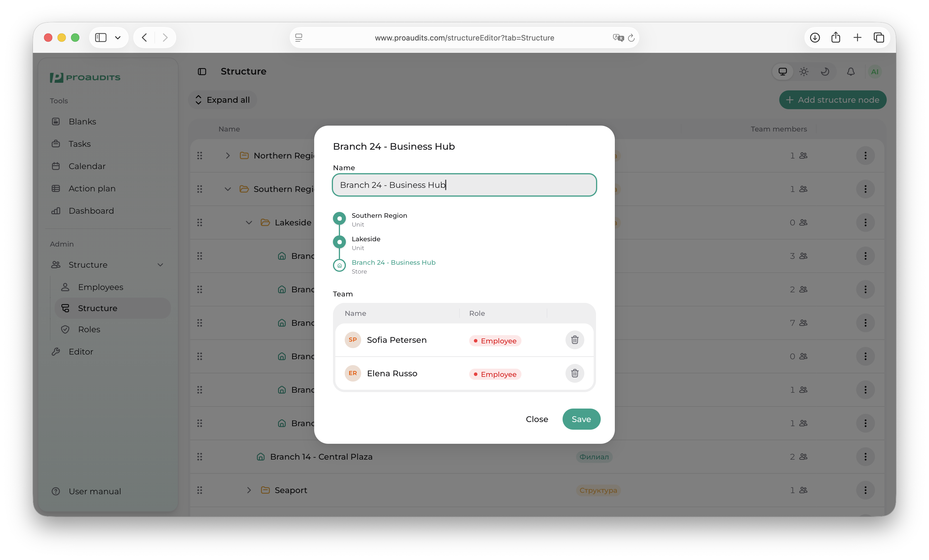Click drag handle of Seaport row
Screen dimensions: 929x560
(199, 490)
